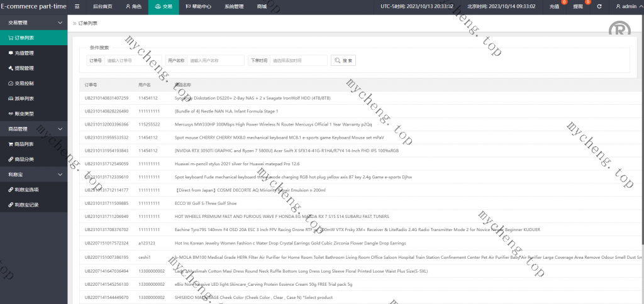The width and height of the screenshot is (644, 304).
Task: Open the admin user dropdown
Action: pos(625,6)
